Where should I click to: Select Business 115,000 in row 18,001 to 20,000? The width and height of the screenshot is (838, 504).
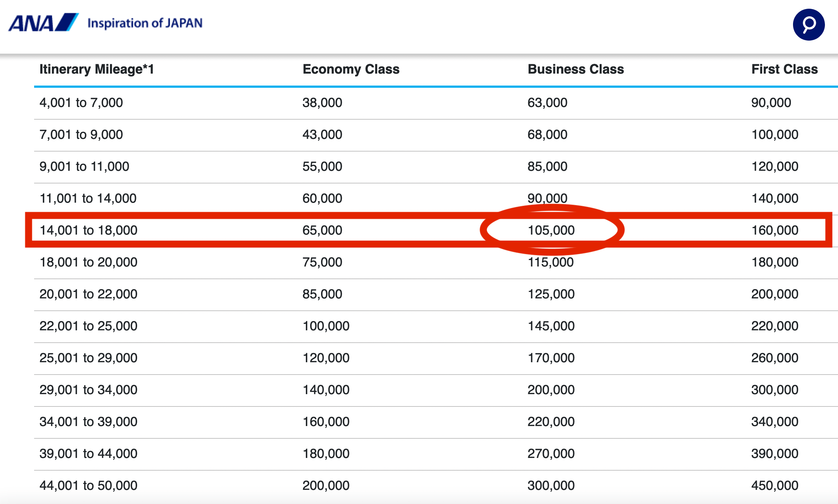tap(551, 262)
